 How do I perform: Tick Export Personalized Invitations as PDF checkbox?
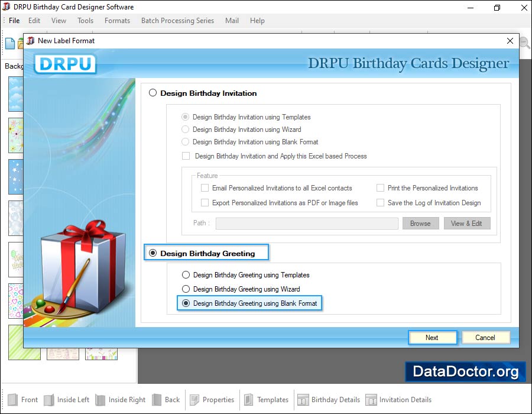[x=205, y=203]
